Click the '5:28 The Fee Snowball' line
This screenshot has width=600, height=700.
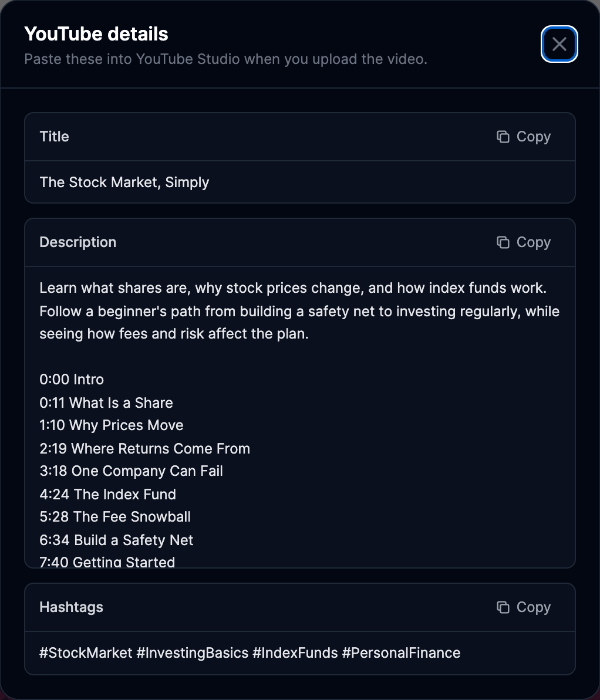pos(115,517)
